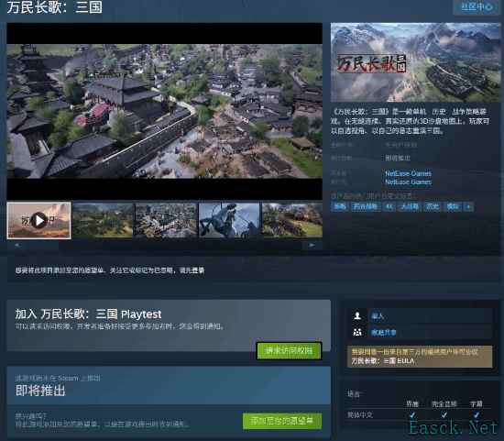
Task: Select the 模拟 tag
Action: click(x=453, y=206)
